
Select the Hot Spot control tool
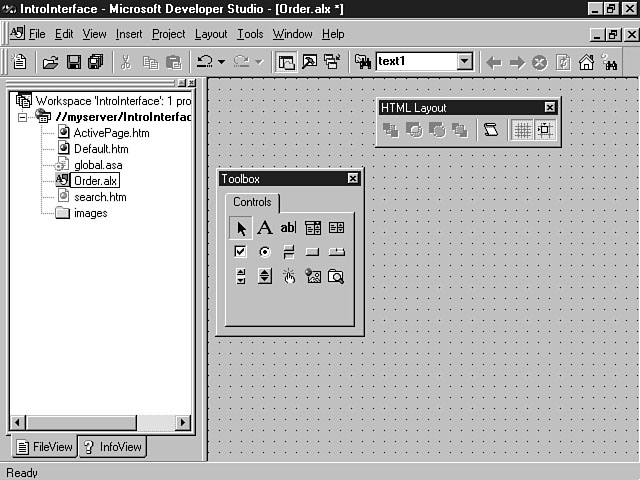pyautogui.click(x=288, y=276)
